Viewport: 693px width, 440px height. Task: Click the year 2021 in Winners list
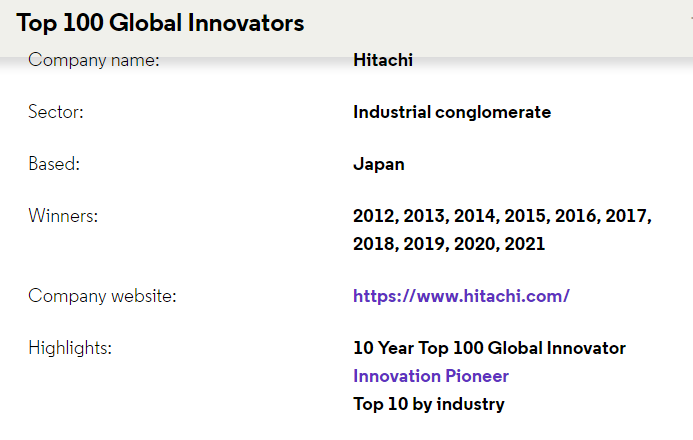[x=525, y=244]
